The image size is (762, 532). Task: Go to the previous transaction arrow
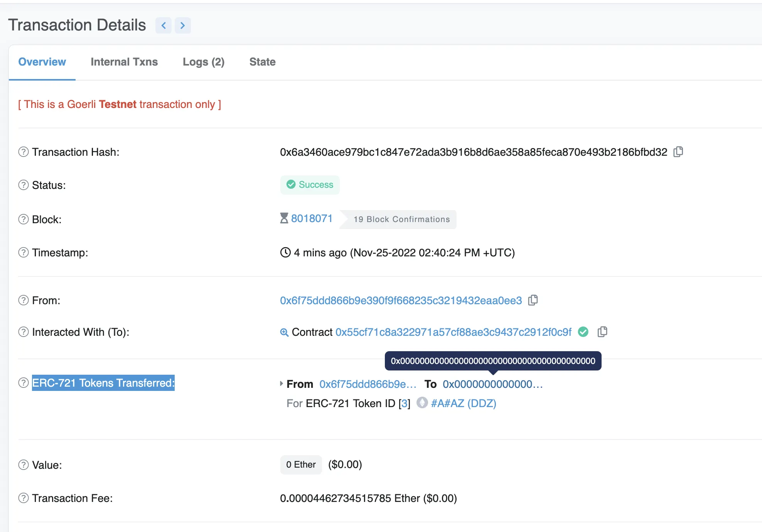point(164,25)
